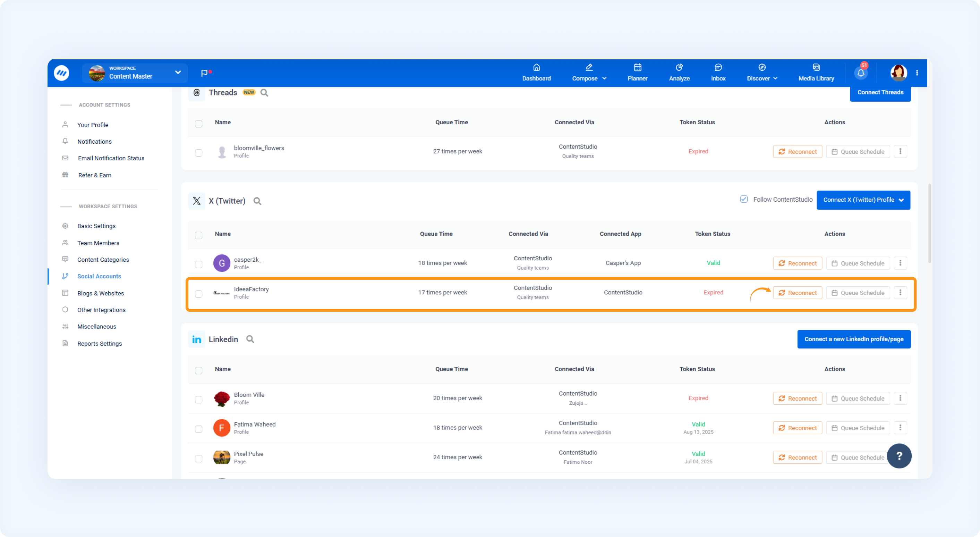Open the Linkedin search magnifier icon
Screen dimensions: 980x537
point(250,339)
